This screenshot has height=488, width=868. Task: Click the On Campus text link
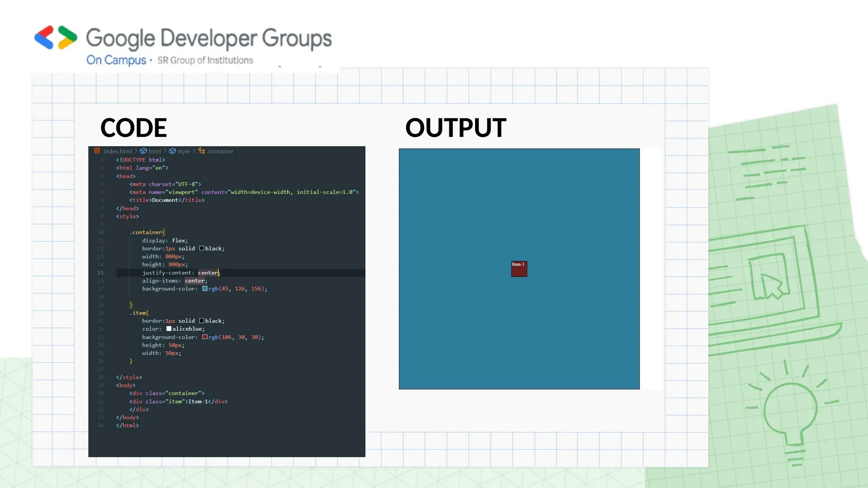click(x=116, y=60)
